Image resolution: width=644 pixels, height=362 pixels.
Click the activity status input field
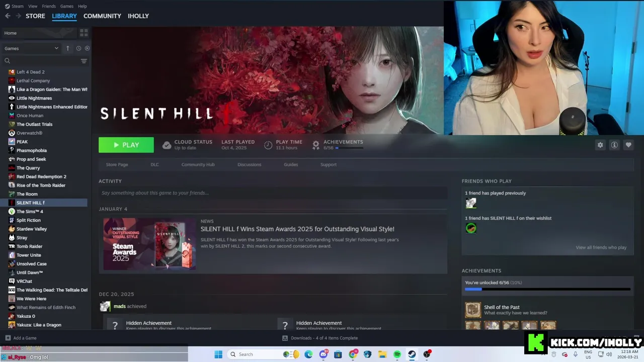tap(273, 193)
